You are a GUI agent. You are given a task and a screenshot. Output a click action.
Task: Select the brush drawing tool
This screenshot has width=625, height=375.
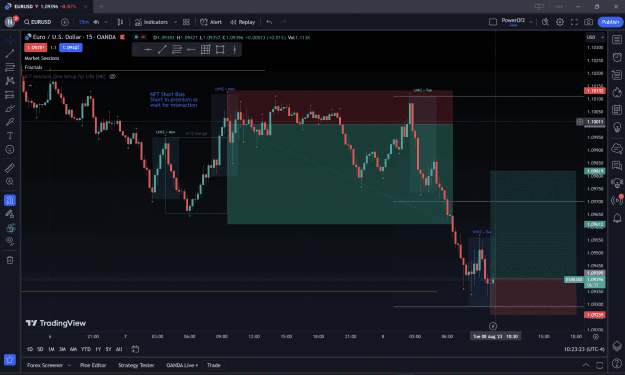pos(10,108)
